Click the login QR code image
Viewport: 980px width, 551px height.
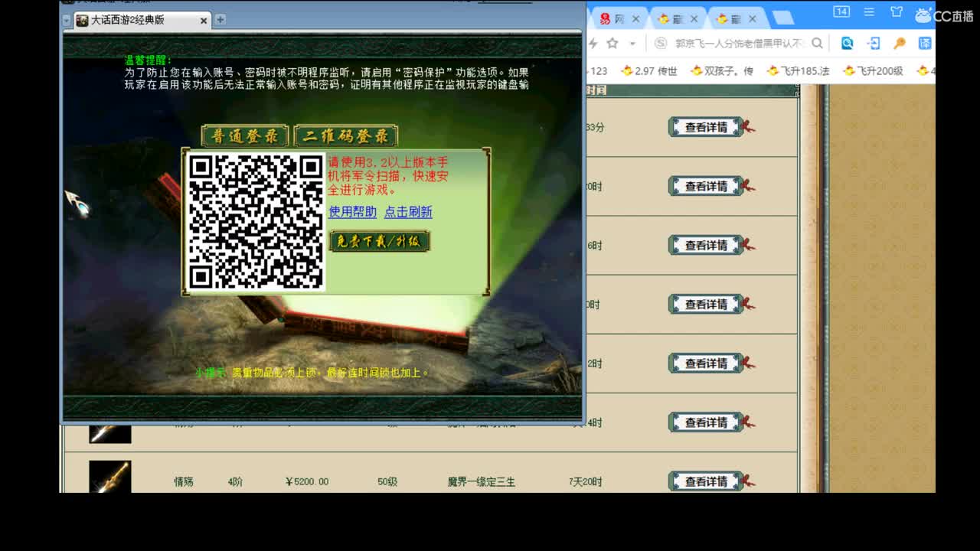click(x=256, y=222)
